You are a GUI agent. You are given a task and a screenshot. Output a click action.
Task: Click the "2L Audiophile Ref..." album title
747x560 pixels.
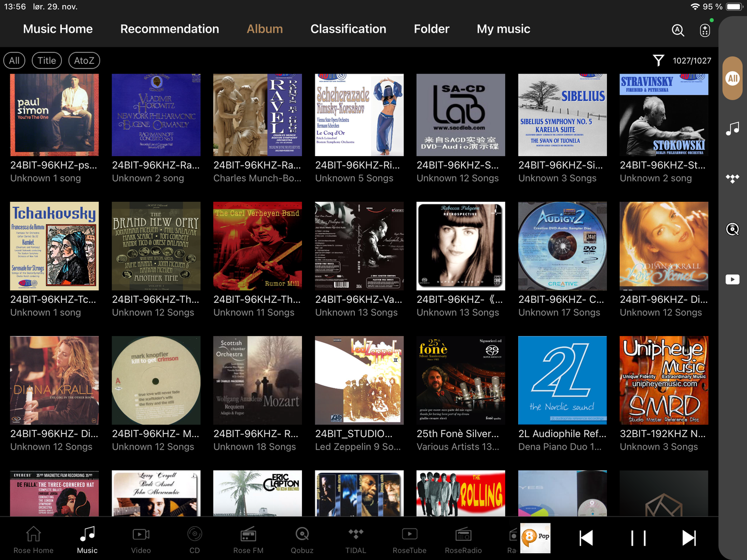point(562,433)
